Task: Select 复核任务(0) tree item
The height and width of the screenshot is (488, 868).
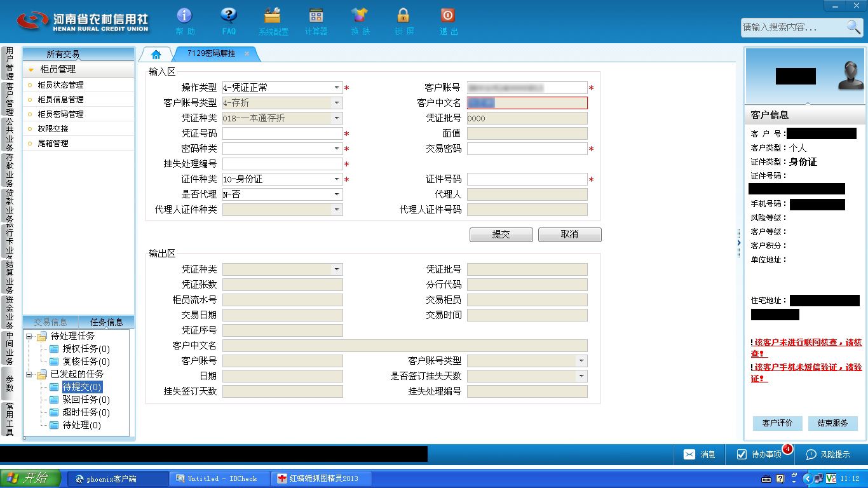Action: click(x=86, y=362)
